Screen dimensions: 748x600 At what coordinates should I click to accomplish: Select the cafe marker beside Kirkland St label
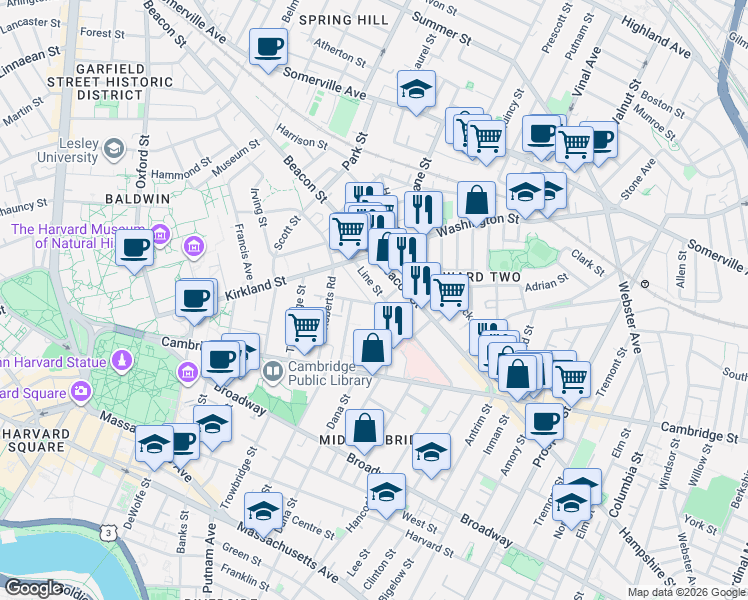(x=194, y=300)
